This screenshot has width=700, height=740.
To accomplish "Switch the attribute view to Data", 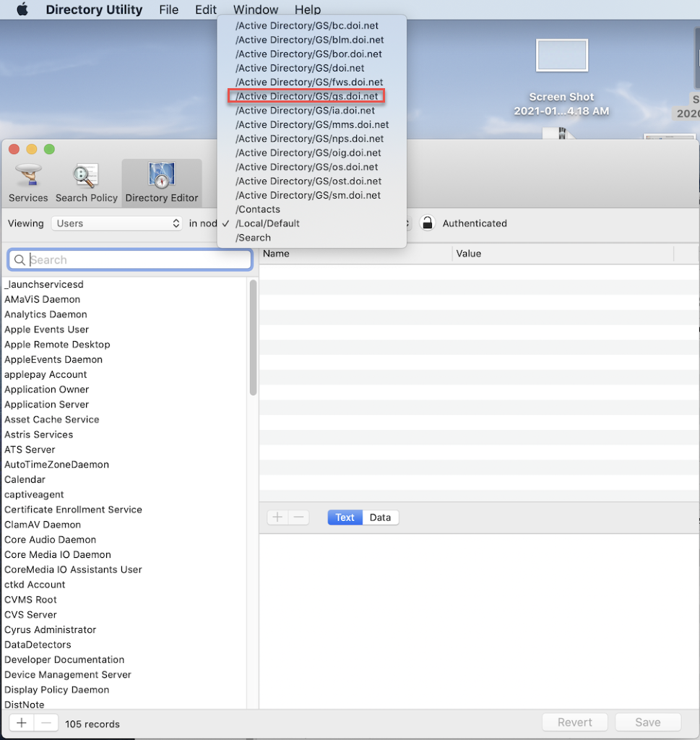I will point(380,517).
